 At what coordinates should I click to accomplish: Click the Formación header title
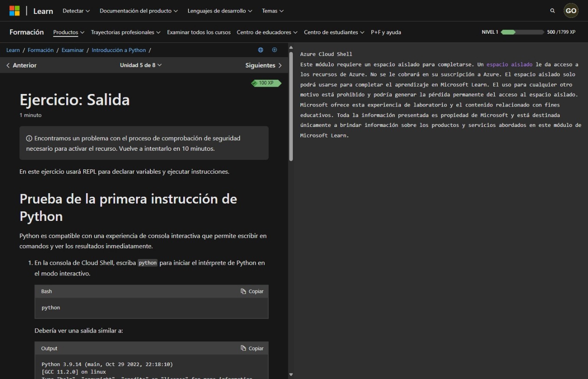(x=26, y=32)
